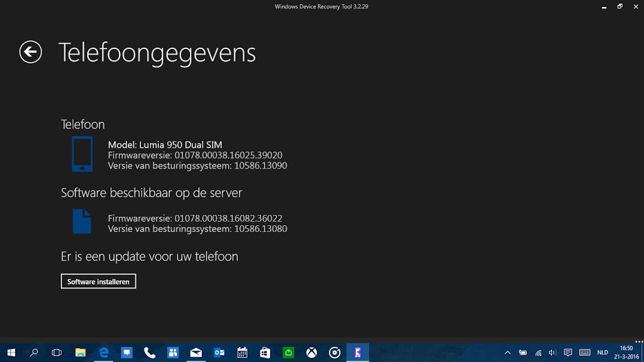Launch Microsoft Edge from the taskbar
This screenshot has width=644, height=362.
[104, 352]
